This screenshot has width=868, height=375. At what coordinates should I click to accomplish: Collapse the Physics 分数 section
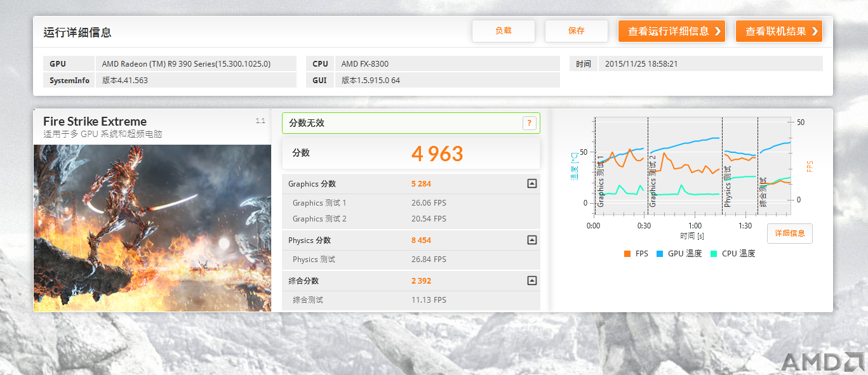pyautogui.click(x=532, y=240)
